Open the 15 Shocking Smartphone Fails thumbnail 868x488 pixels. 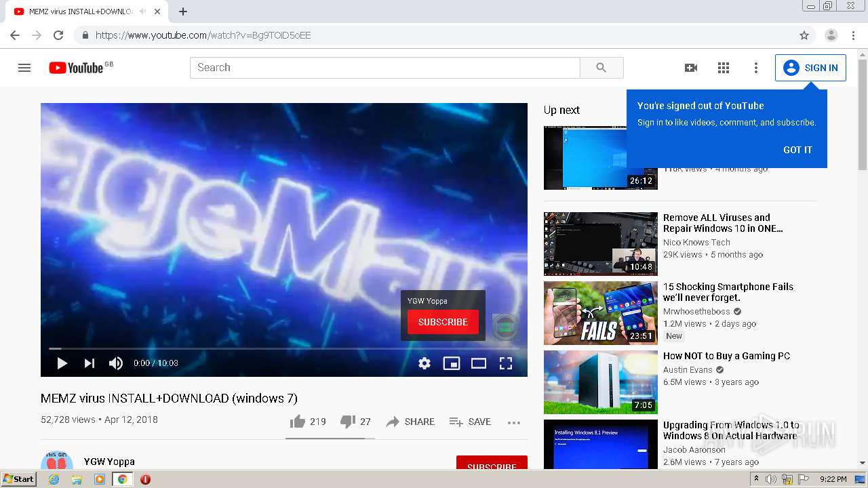[601, 313]
